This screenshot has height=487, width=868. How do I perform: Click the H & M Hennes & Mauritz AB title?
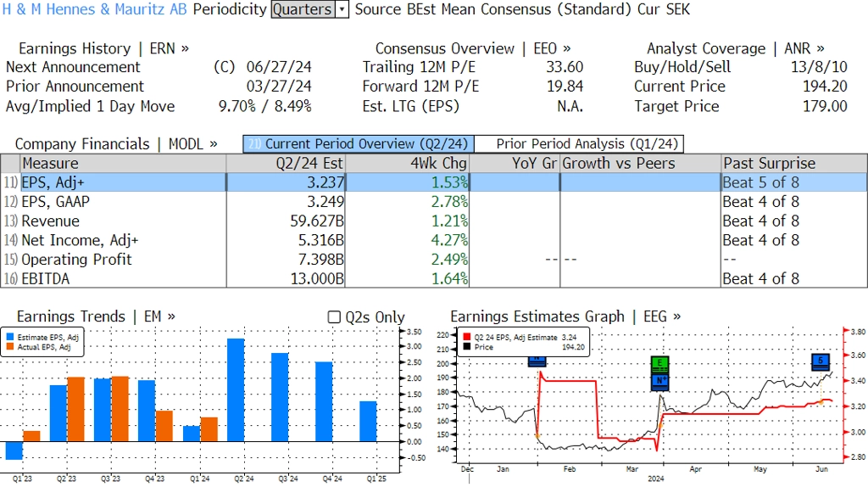[95, 9]
